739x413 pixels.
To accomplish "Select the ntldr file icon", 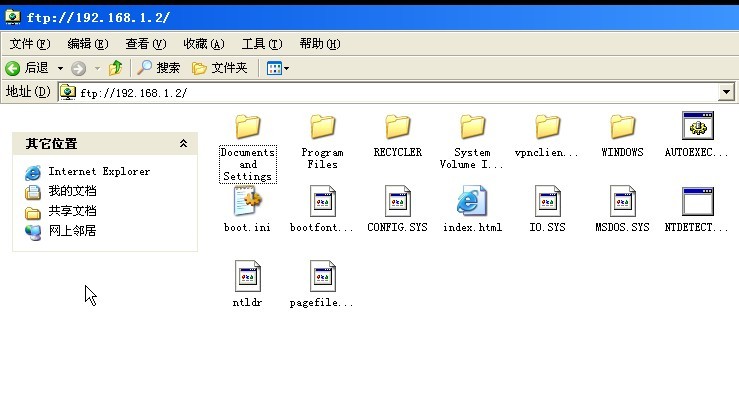I will click(x=248, y=276).
